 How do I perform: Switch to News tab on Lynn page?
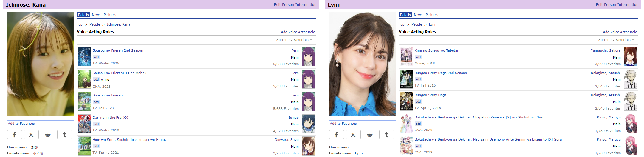tap(418, 15)
